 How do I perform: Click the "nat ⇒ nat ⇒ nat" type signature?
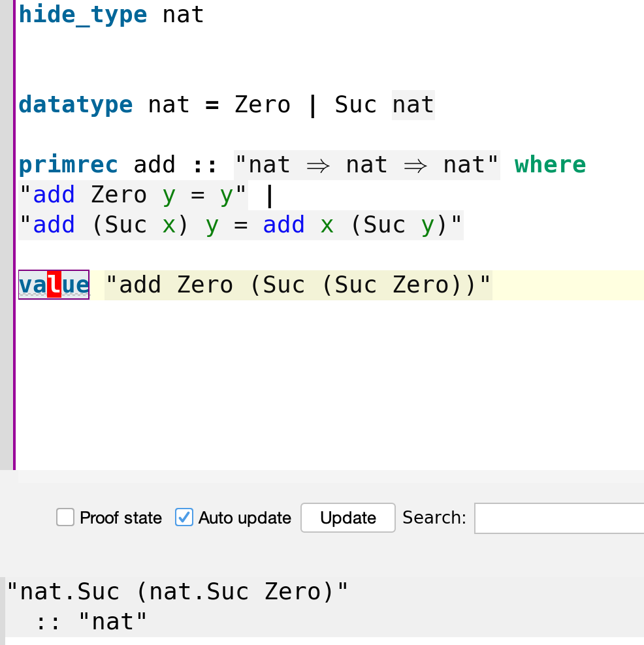pos(366,165)
